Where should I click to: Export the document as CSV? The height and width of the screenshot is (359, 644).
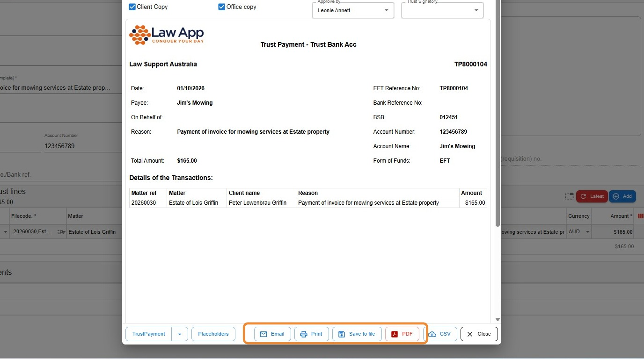(x=440, y=334)
